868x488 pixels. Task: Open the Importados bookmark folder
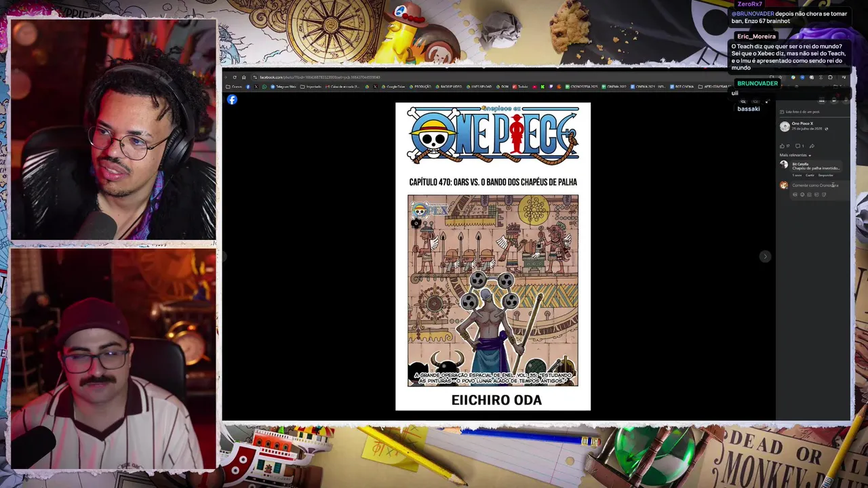click(311, 87)
